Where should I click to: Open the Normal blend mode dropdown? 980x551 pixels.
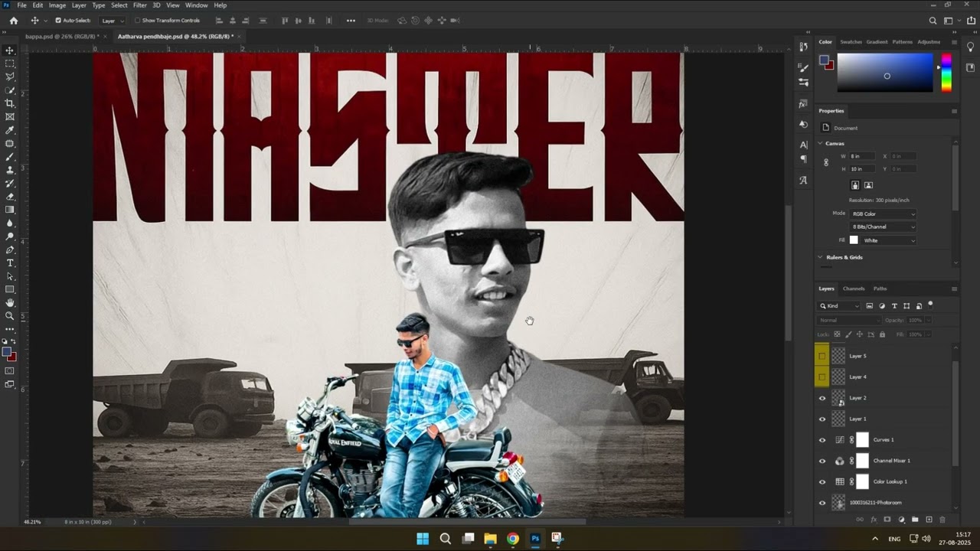pyautogui.click(x=848, y=320)
